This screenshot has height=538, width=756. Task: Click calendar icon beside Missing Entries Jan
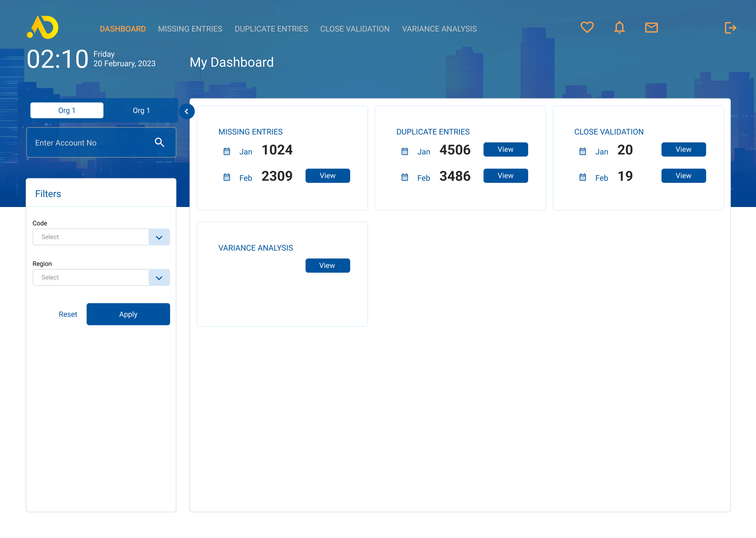227,151
